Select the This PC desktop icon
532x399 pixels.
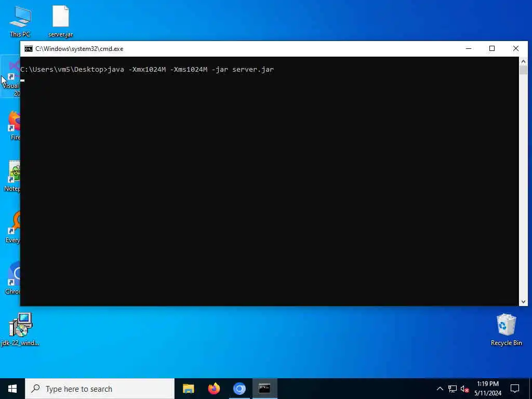20,21
